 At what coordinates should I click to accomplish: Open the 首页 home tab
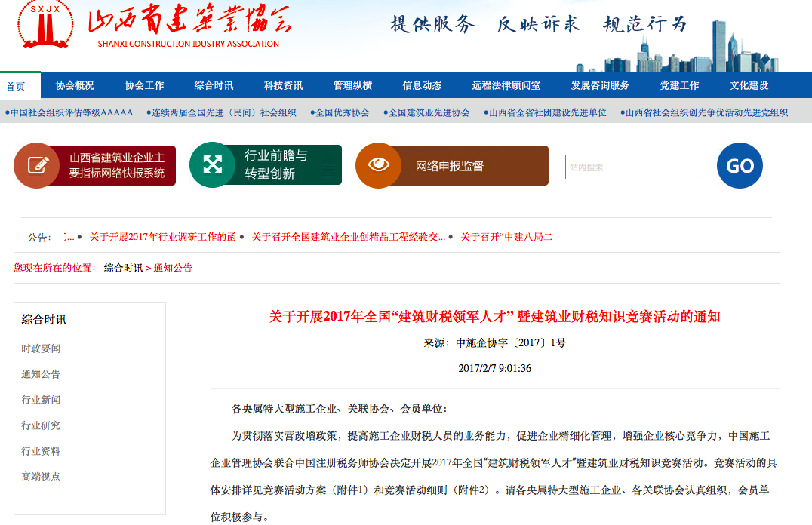[x=16, y=86]
